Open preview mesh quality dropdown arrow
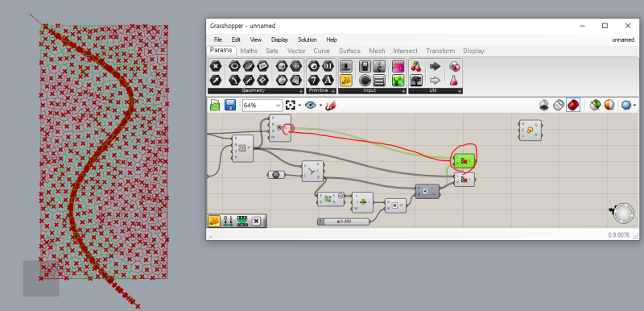 click(635, 106)
